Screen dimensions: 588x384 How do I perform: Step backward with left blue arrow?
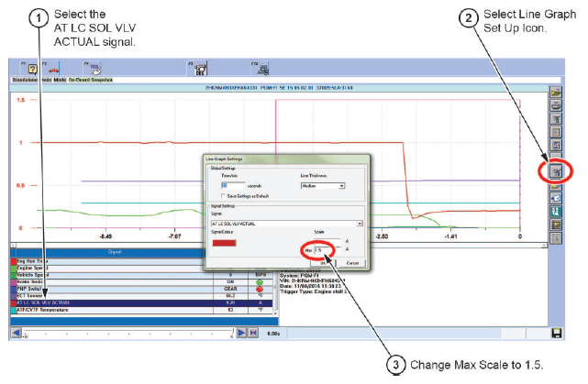(16, 333)
